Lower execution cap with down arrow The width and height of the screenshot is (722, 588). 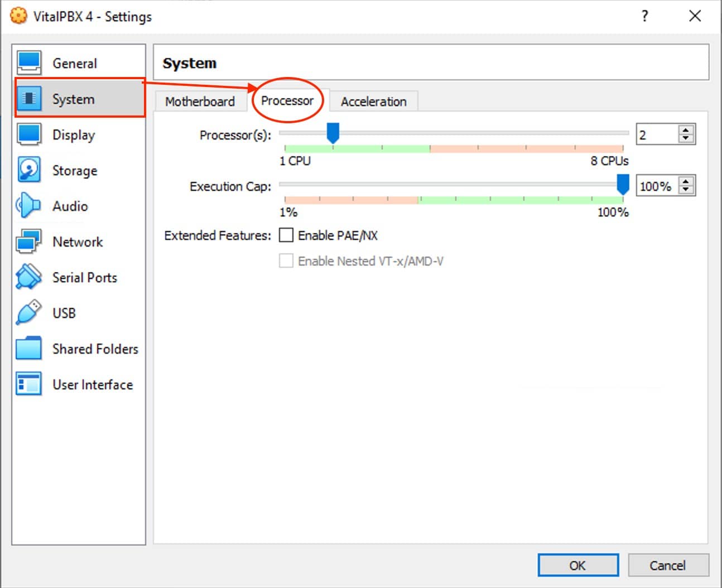click(686, 190)
